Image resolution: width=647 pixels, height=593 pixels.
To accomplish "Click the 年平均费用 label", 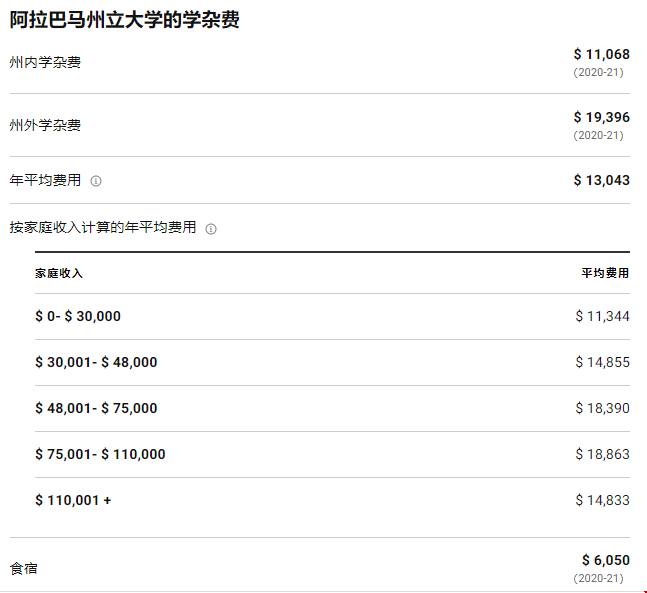I will tap(45, 180).
